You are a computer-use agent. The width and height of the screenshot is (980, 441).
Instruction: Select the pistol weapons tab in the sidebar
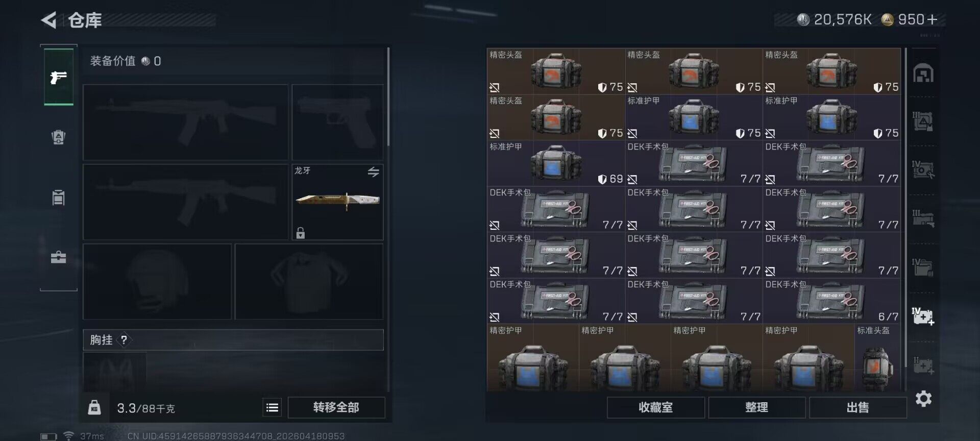coord(59,78)
